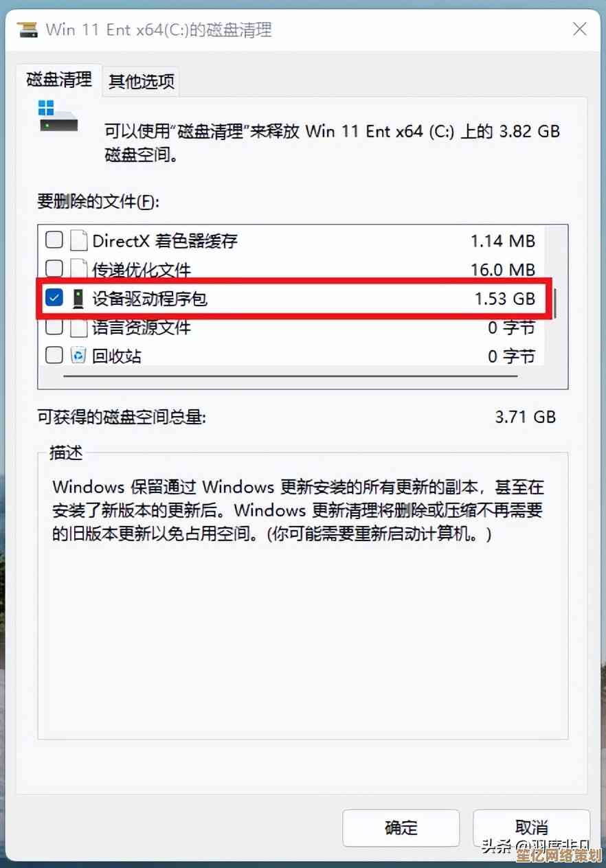606x868 pixels.
Task: Select the 磁盘清理 tab
Action: click(59, 79)
